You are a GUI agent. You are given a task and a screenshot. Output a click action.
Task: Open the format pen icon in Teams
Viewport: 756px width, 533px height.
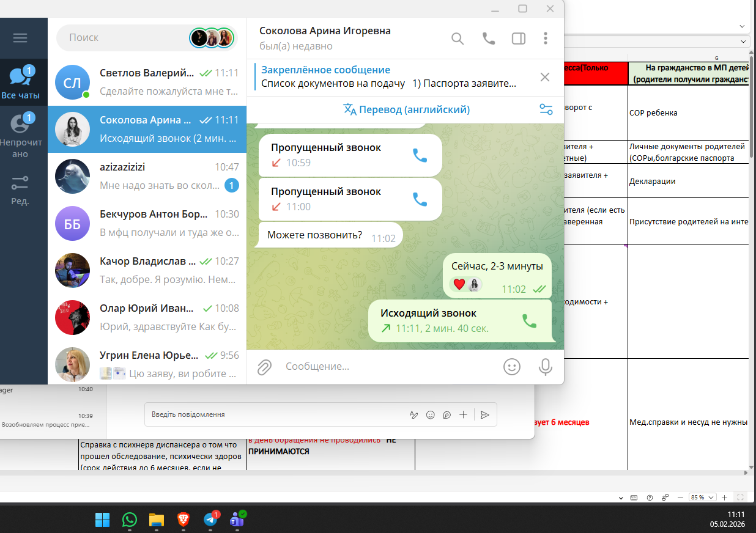click(x=413, y=414)
